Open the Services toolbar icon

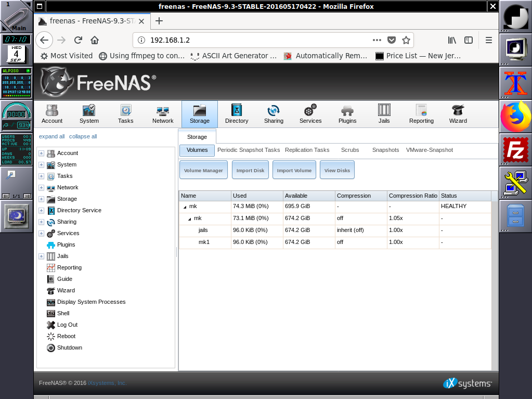click(310, 114)
